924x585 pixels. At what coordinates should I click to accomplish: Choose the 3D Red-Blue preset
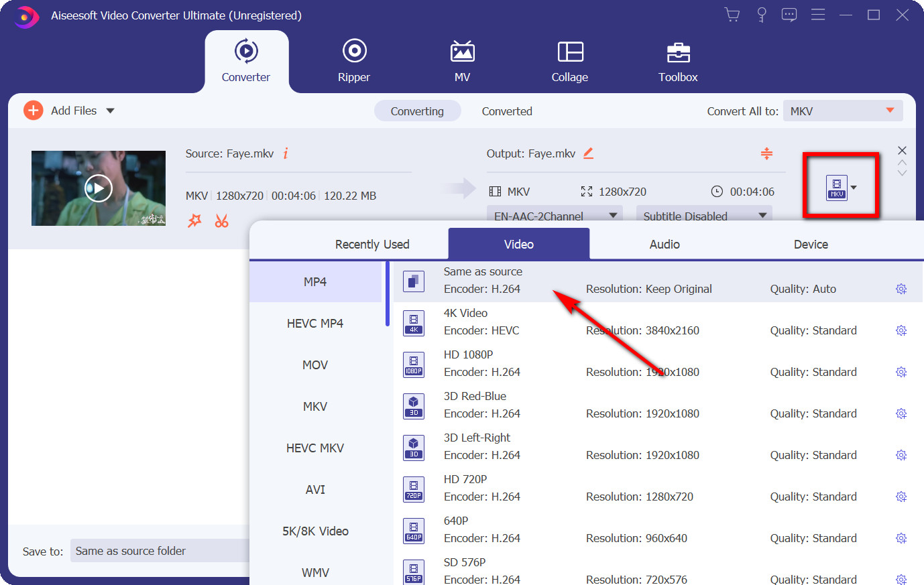click(658, 405)
